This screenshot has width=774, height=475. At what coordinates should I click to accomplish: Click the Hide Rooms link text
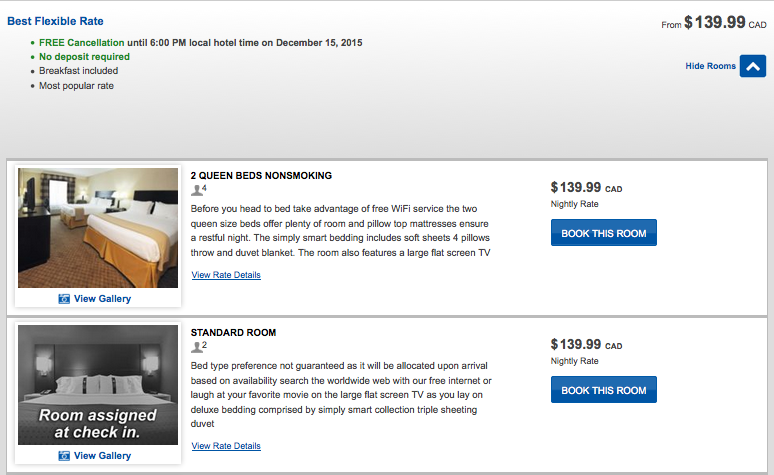tap(710, 66)
